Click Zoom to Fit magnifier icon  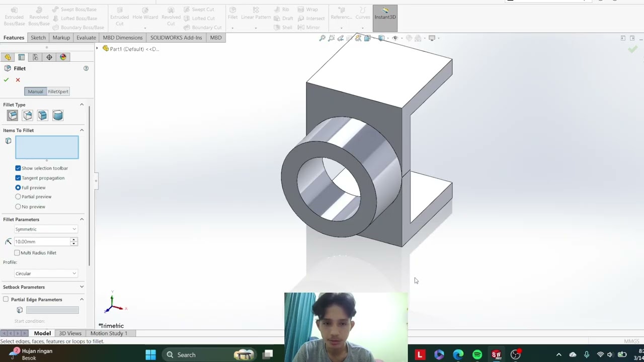[323, 38]
